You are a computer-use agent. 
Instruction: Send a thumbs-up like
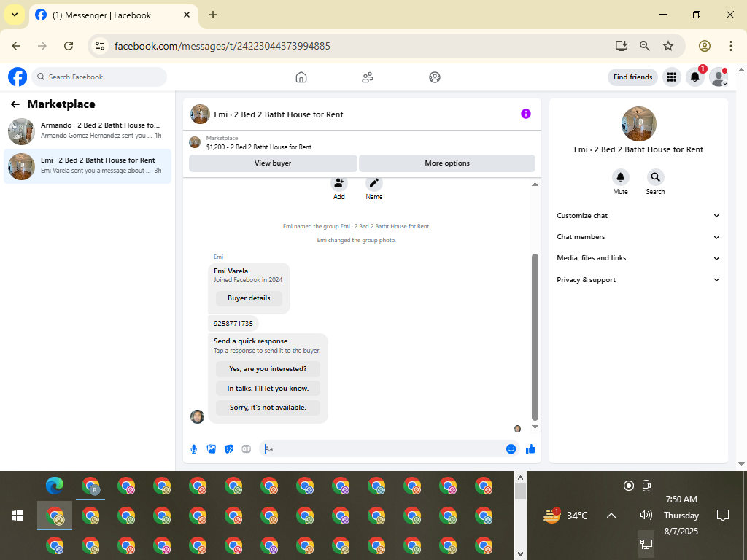[x=531, y=449]
